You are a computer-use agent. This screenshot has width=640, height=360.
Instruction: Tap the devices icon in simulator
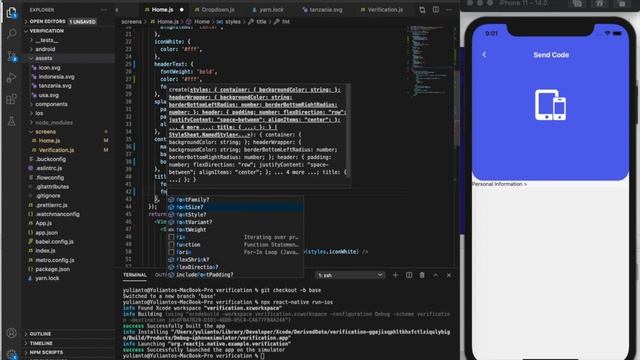tap(550, 104)
